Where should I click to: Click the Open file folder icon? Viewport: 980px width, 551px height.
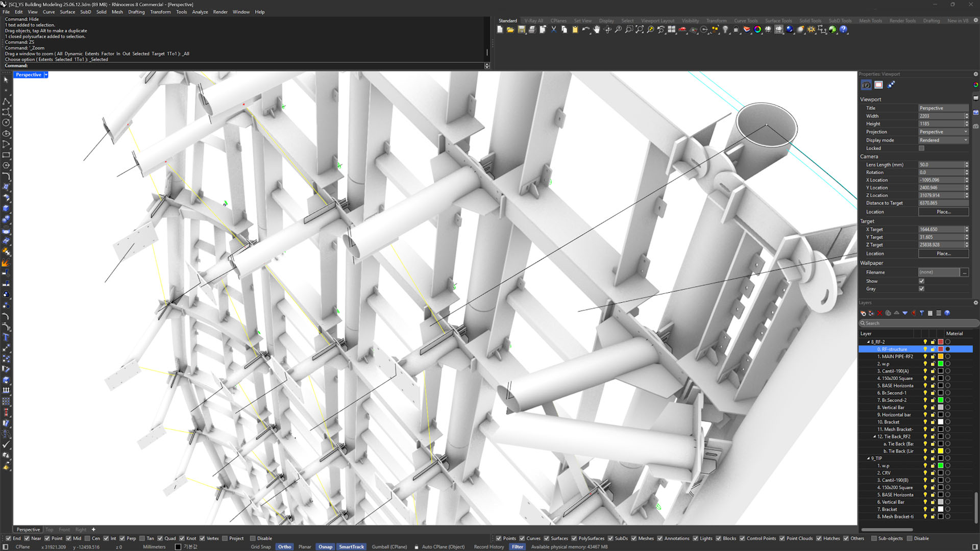click(x=510, y=30)
